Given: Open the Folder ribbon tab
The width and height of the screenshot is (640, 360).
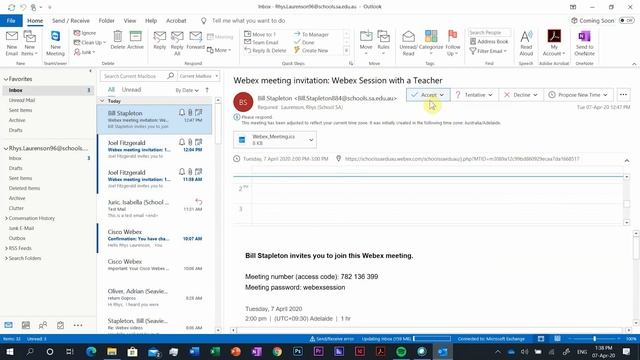Looking at the screenshot, I should pyautogui.click(x=107, y=20).
